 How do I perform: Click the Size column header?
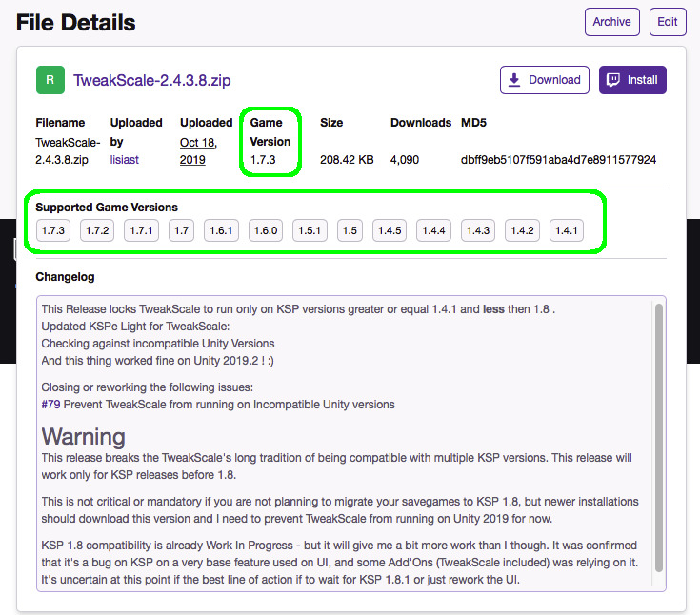click(331, 122)
